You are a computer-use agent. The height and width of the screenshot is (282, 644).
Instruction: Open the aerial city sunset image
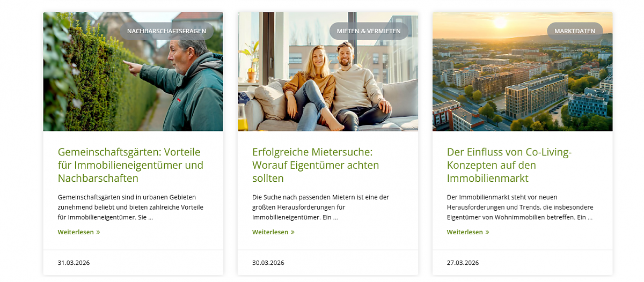(x=523, y=72)
